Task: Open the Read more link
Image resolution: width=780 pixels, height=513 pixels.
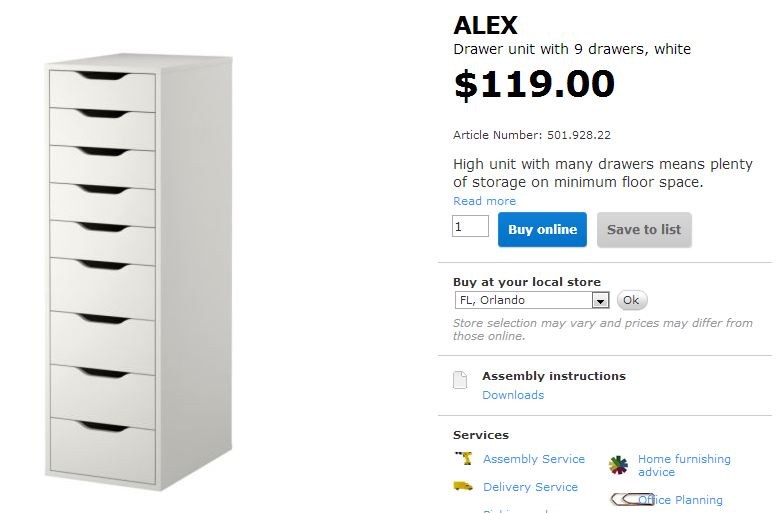Action: click(x=484, y=201)
